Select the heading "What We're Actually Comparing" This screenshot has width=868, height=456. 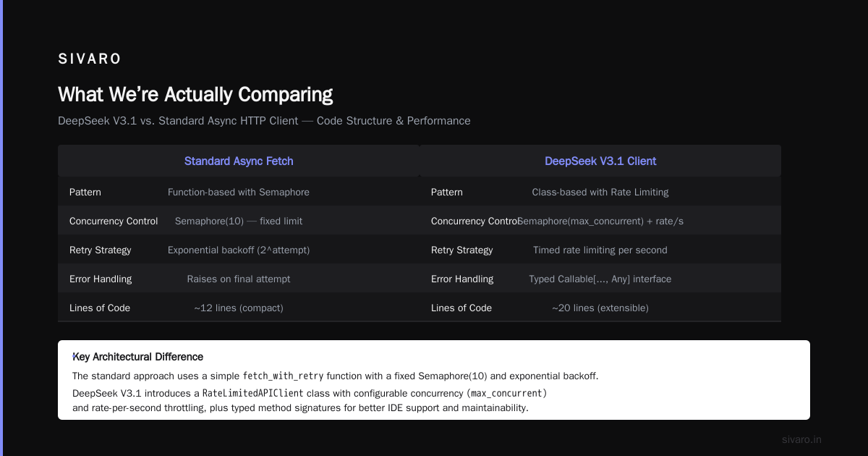tap(195, 95)
